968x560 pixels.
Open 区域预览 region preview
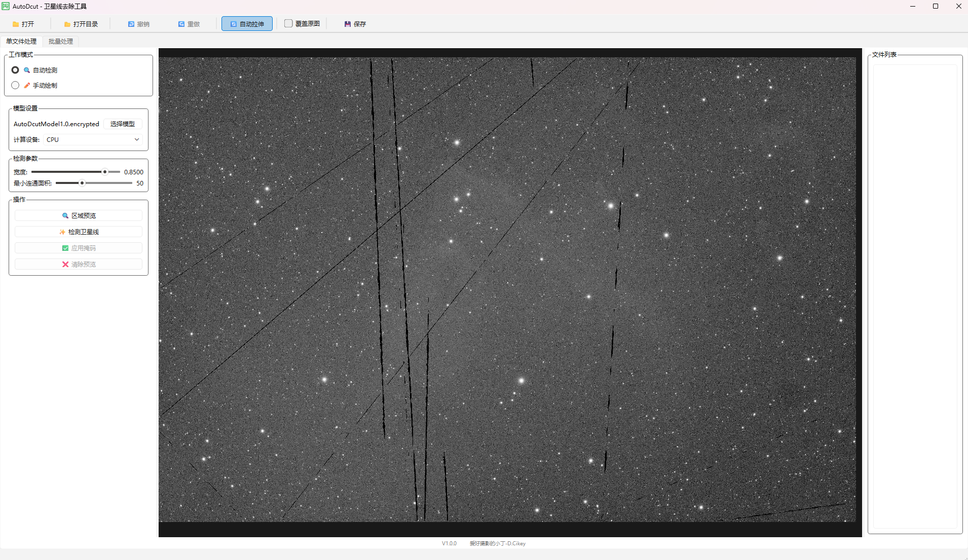click(79, 215)
